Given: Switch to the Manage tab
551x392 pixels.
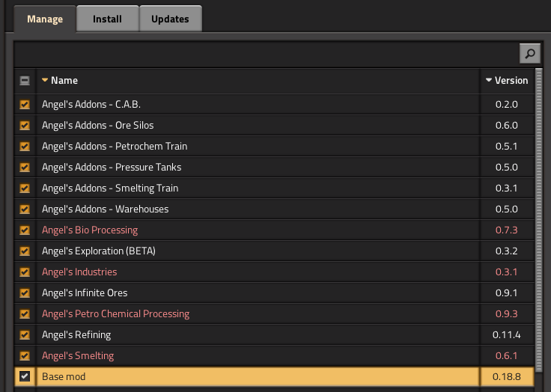Looking at the screenshot, I should [x=45, y=19].
